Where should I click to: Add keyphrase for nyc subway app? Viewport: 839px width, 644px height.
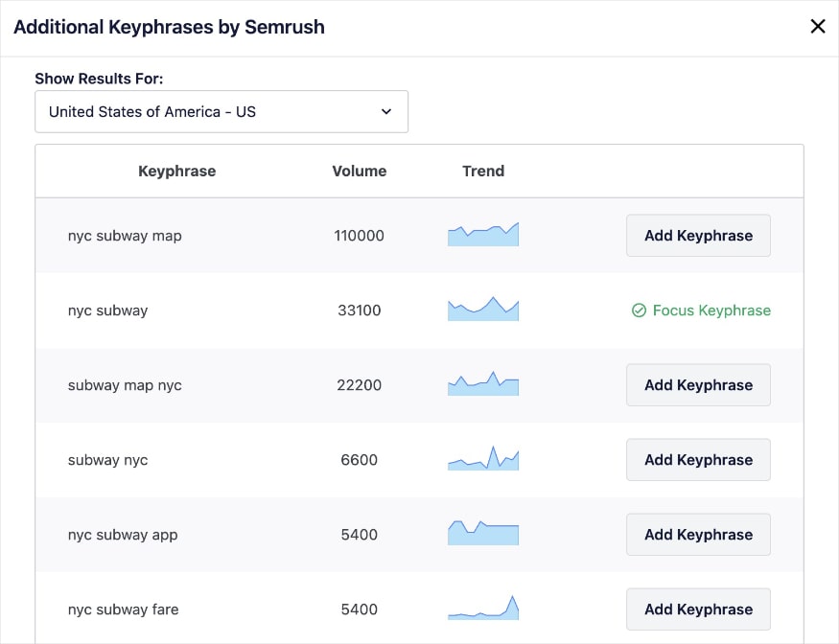click(x=698, y=535)
